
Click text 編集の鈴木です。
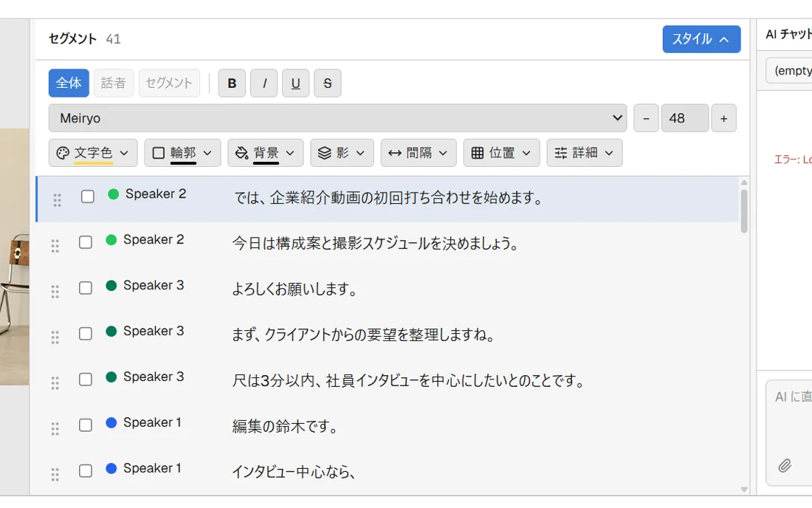click(x=286, y=426)
